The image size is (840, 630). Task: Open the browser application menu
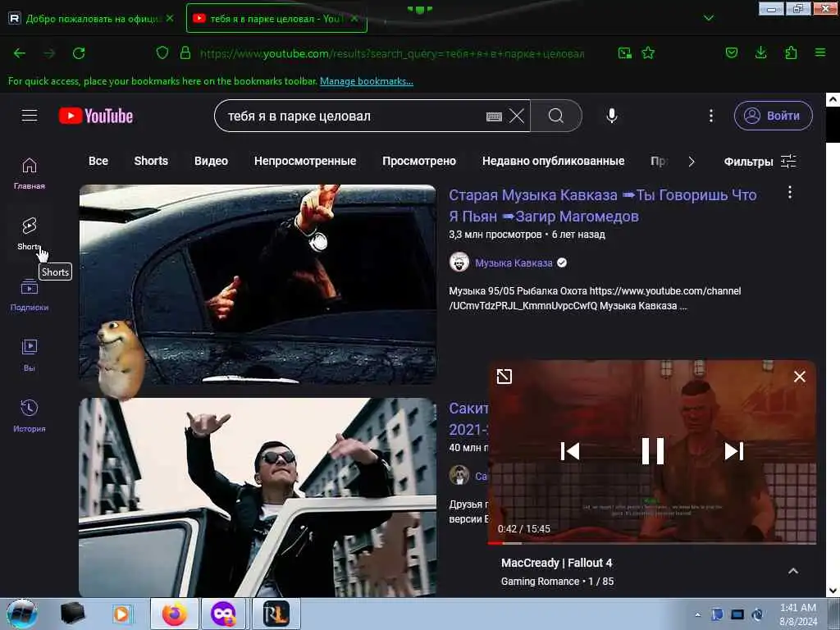point(820,52)
